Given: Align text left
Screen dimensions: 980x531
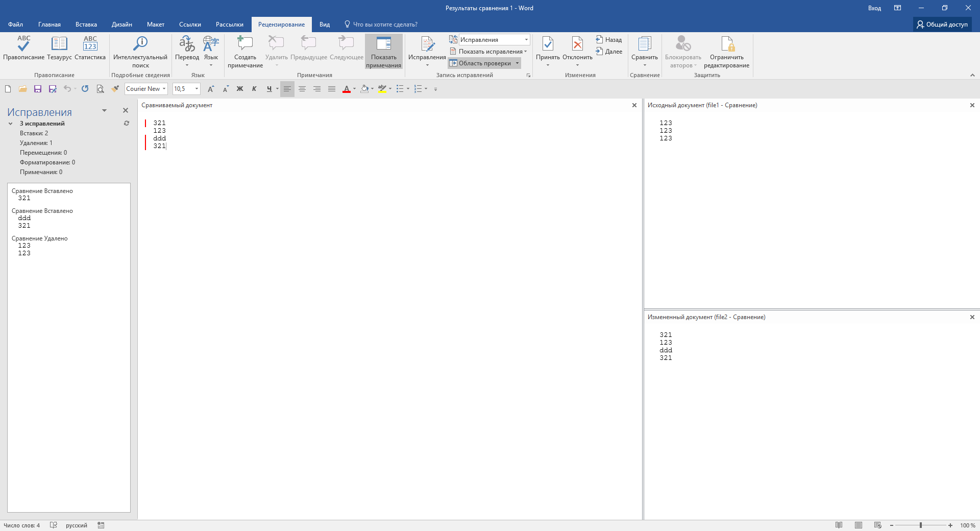Looking at the screenshot, I should [287, 89].
